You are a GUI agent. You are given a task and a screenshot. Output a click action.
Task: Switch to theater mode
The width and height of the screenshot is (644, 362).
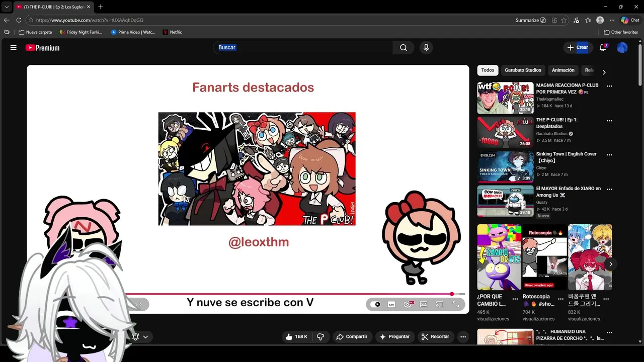[424, 304]
